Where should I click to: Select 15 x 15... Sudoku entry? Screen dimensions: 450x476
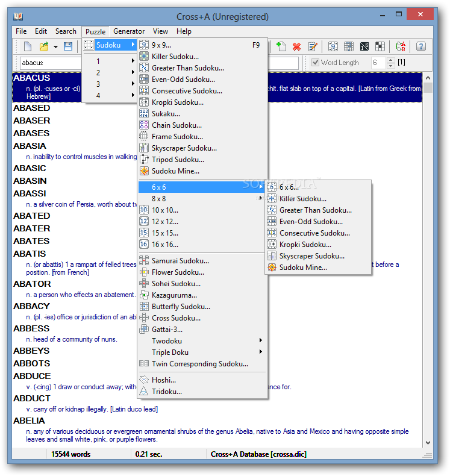tap(202, 233)
